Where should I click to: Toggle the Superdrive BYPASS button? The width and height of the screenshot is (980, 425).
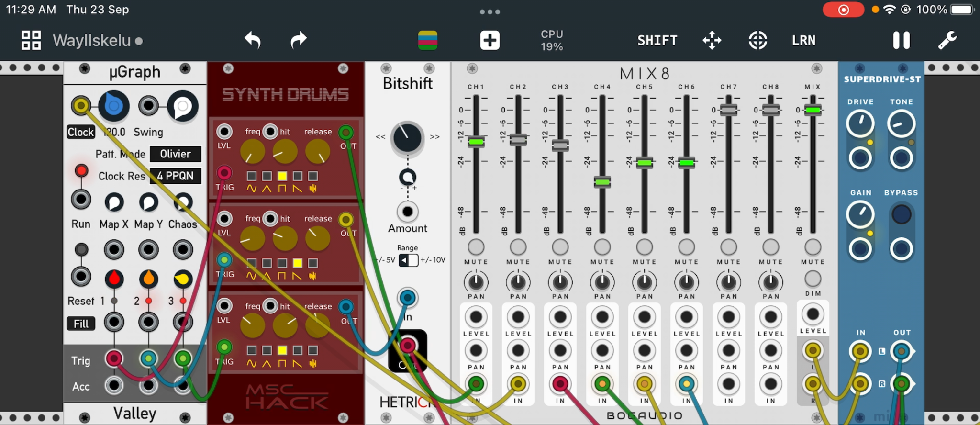coord(902,214)
